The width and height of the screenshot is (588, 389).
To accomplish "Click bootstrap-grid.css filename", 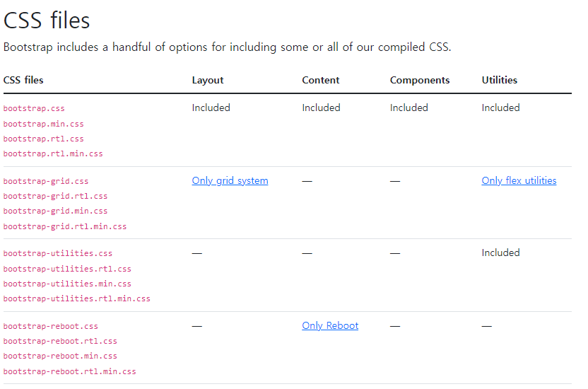I will [x=46, y=181].
